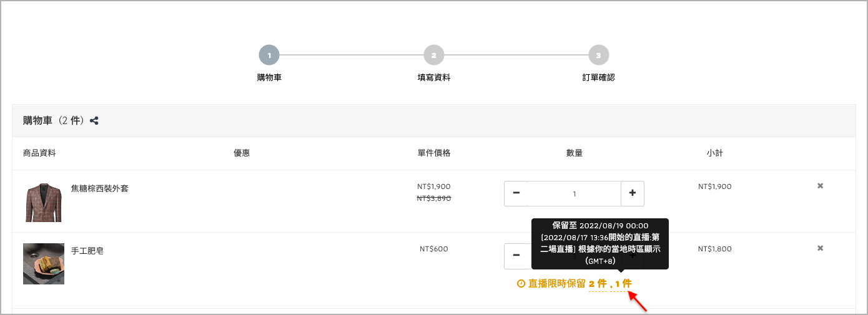Click the 數量 column header
Screen dimensions: 868x315
pyautogui.click(x=575, y=153)
